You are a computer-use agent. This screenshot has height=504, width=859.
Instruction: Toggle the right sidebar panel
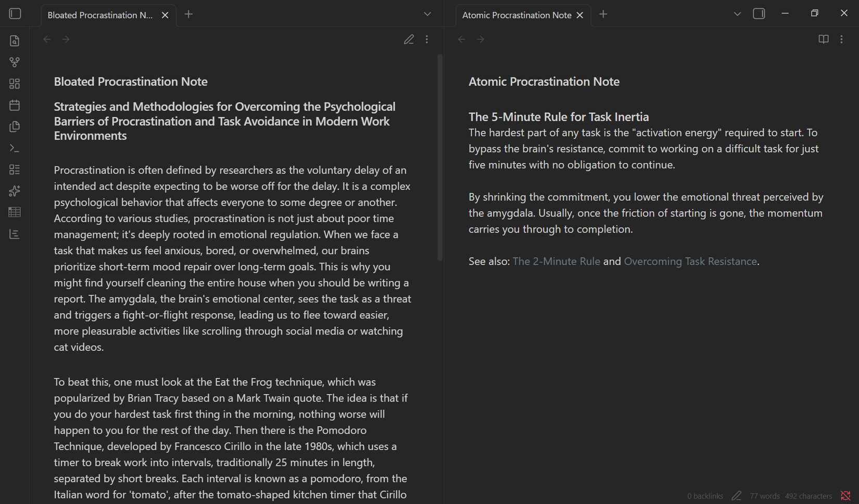tap(759, 14)
